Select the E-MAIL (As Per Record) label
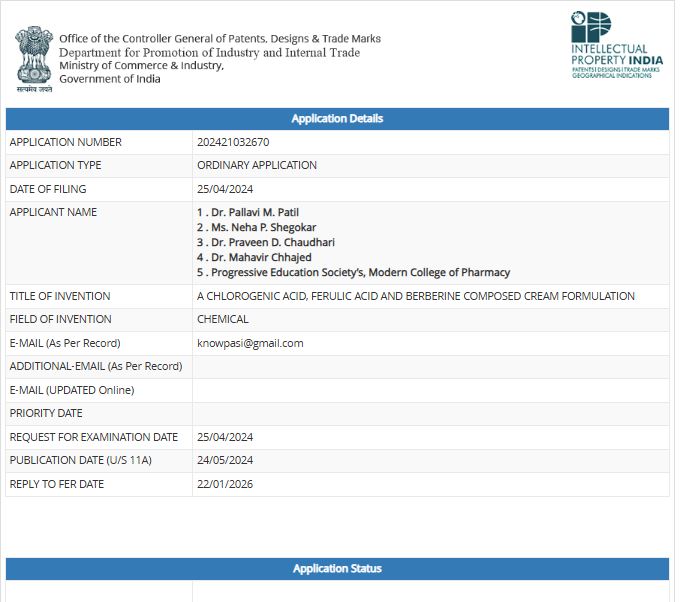Image resolution: width=692 pixels, height=602 pixels. (65, 343)
